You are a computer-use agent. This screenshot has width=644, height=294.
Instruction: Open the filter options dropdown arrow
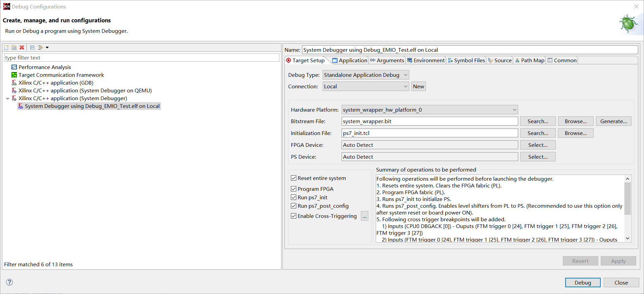(x=47, y=48)
